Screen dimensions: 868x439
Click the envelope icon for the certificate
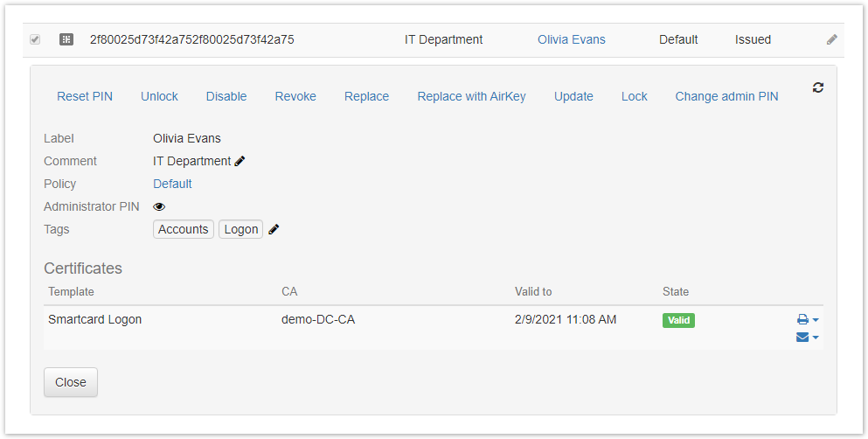coord(802,338)
